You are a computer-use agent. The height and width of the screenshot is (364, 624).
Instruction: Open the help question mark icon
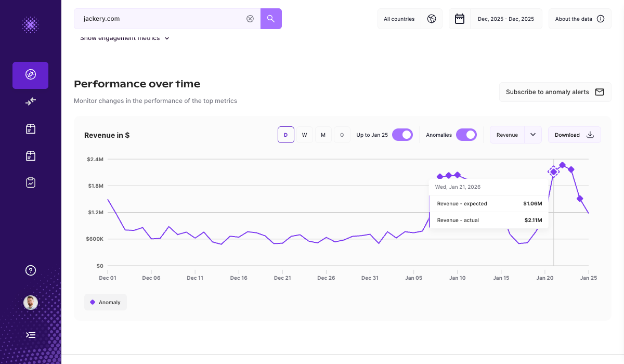[x=30, y=270]
